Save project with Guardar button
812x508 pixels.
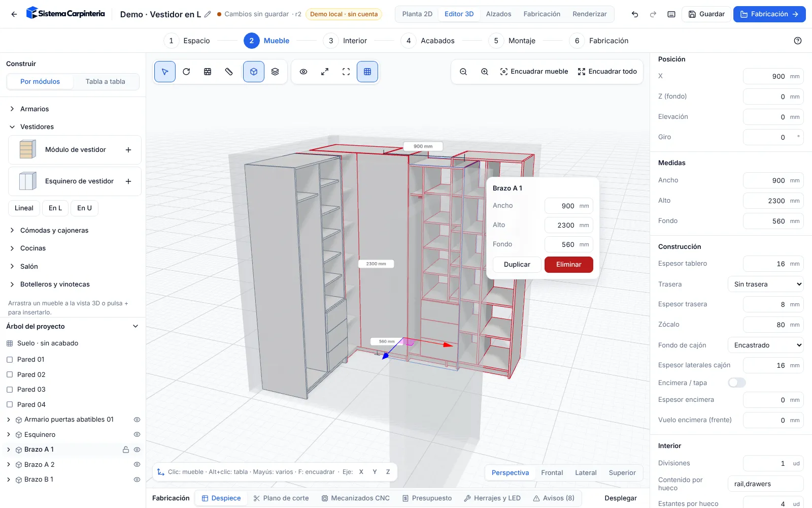tap(706, 14)
